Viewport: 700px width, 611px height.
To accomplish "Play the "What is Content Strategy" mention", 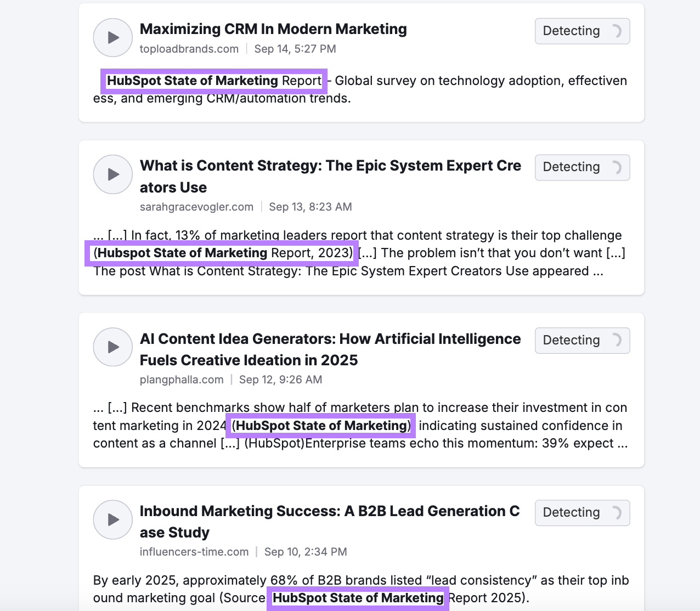I will click(x=112, y=174).
